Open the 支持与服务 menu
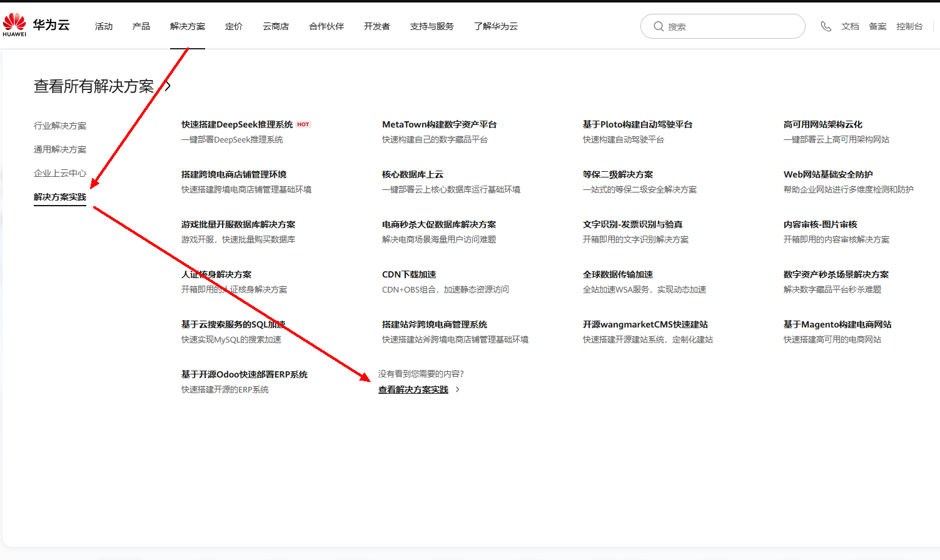This screenshot has width=940, height=560. pyautogui.click(x=432, y=26)
